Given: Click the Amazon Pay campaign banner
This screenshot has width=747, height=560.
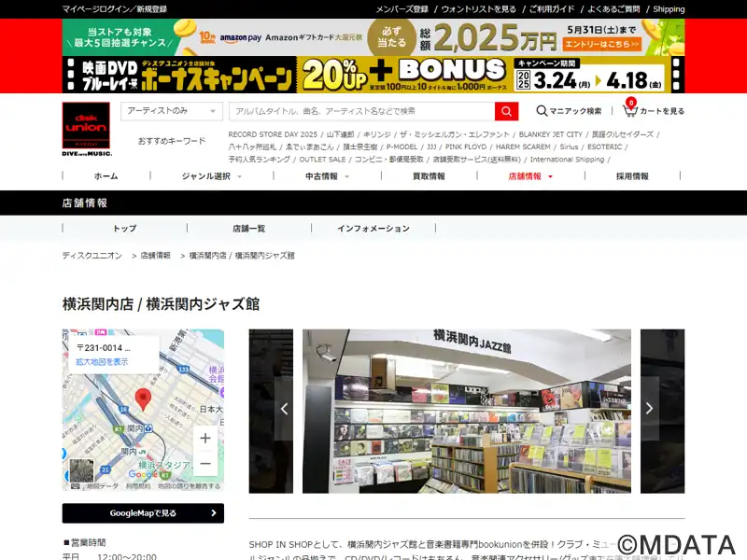Looking at the screenshot, I should [x=373, y=37].
